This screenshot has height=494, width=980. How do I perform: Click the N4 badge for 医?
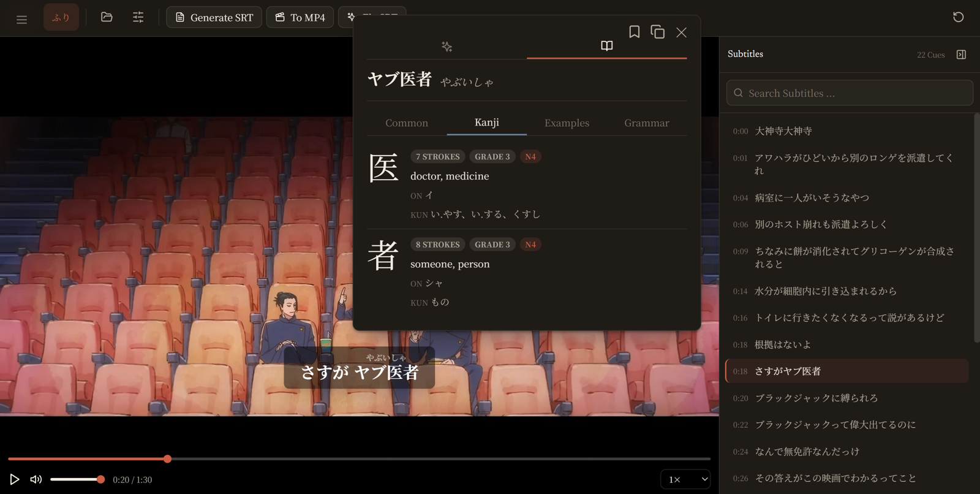click(x=530, y=157)
